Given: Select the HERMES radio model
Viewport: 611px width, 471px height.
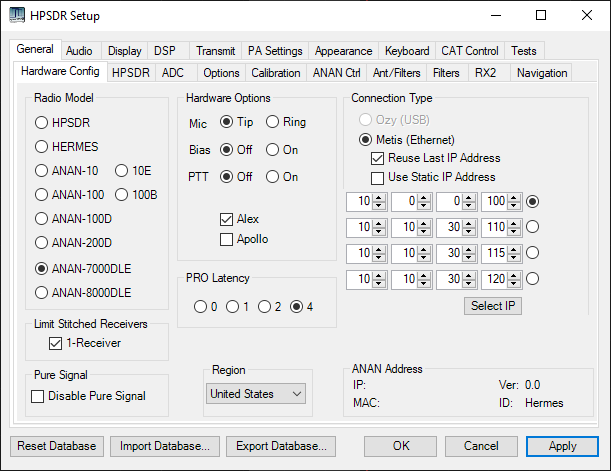Looking at the screenshot, I should [42, 146].
